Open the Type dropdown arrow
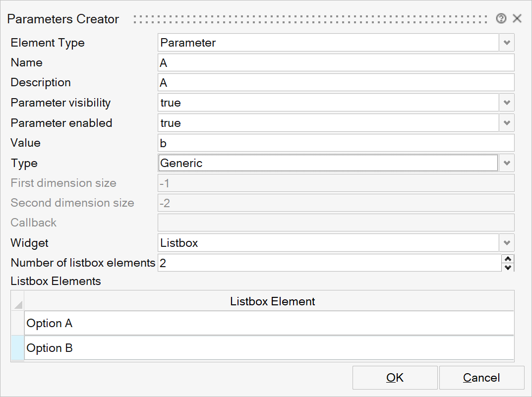This screenshot has height=397, width=532. click(507, 163)
